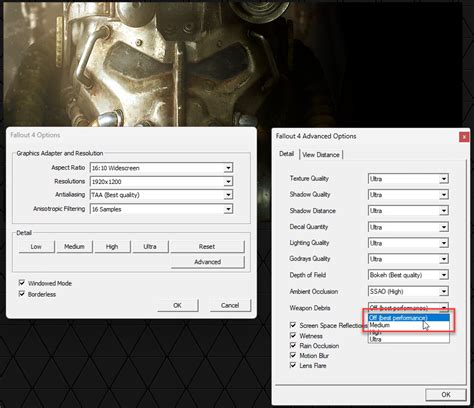Toggle the Lens Flare checkbox
Screen dimensions: 474x408
coord(293,365)
